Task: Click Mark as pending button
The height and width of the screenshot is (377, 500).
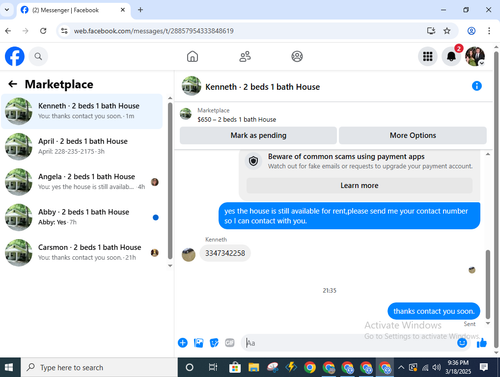Action: pos(258,135)
